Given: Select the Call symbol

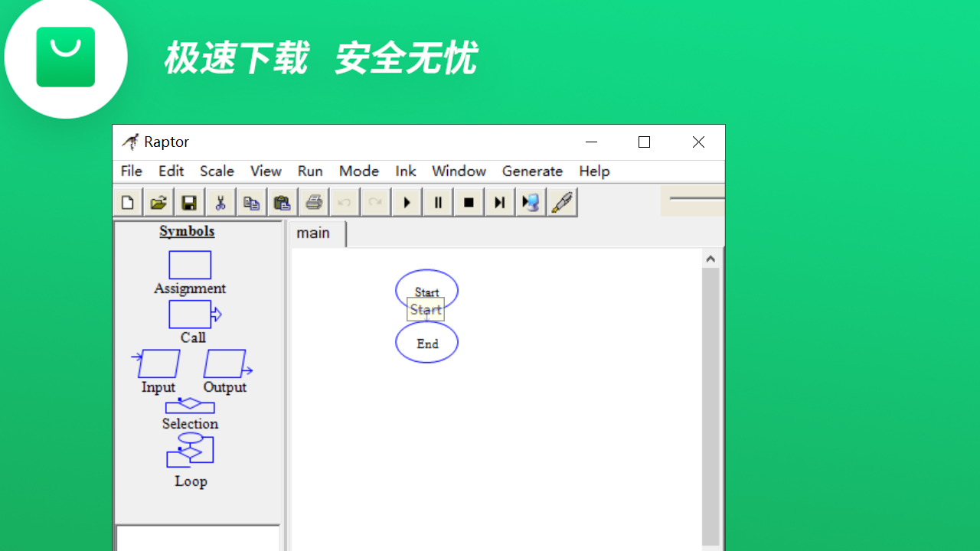Looking at the screenshot, I should 189,314.
